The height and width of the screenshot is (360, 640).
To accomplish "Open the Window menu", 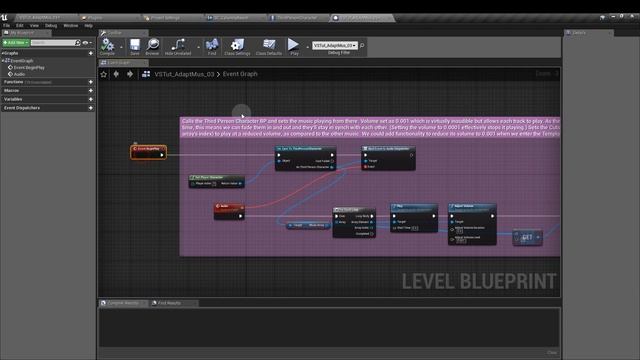I will (71, 26).
